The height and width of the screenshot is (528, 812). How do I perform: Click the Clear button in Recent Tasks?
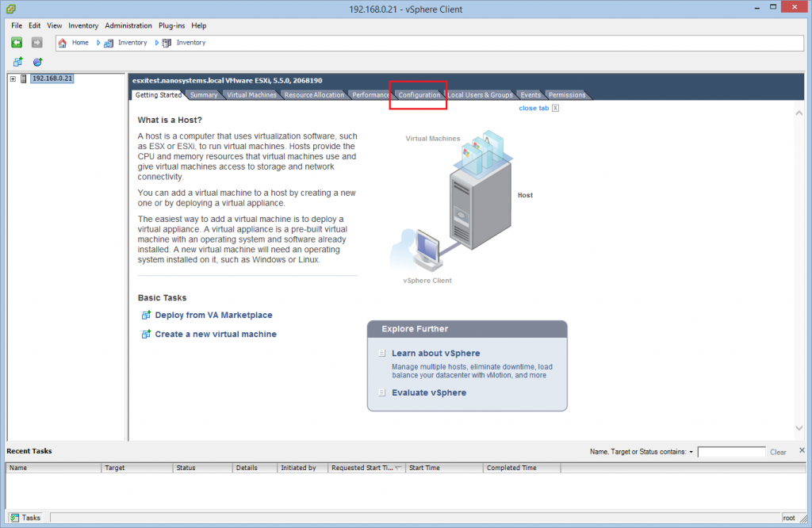click(x=778, y=451)
